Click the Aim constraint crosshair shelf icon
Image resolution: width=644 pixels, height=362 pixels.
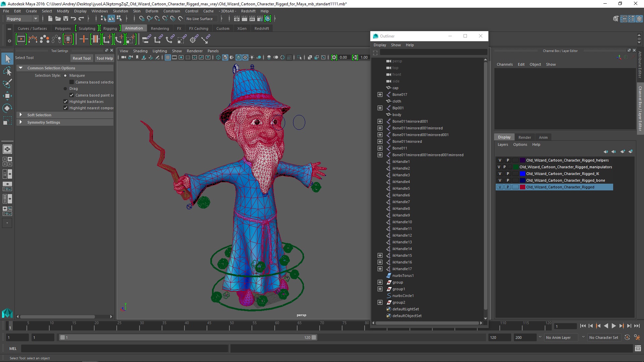[x=193, y=39]
